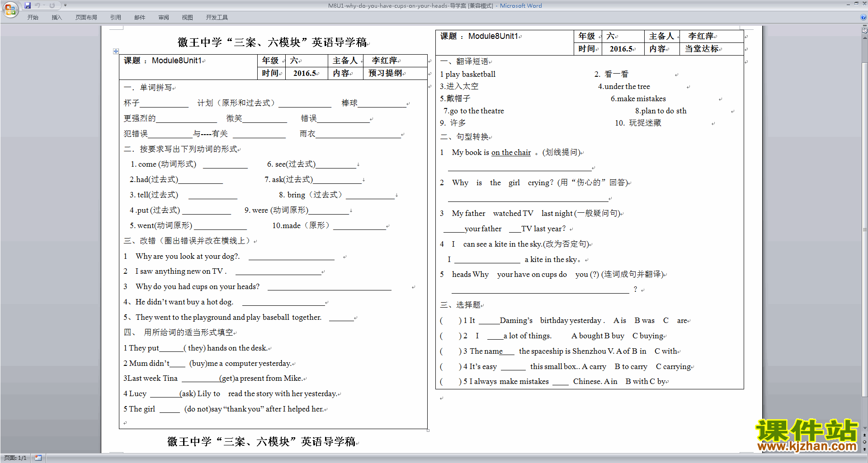Image resolution: width=868 pixels, height=463 pixels.
Task: Click the heading 一. 单词拼写
Action: click(x=148, y=88)
